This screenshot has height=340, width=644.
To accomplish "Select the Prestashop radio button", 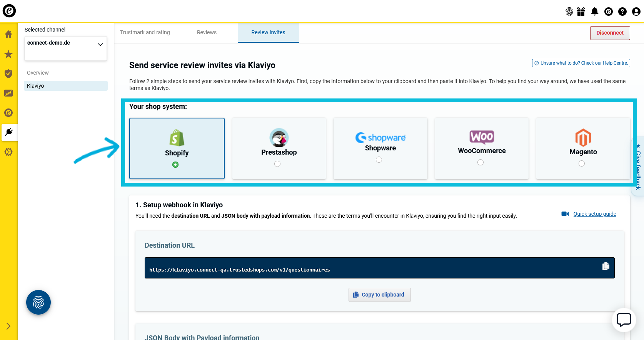I will 277,164.
